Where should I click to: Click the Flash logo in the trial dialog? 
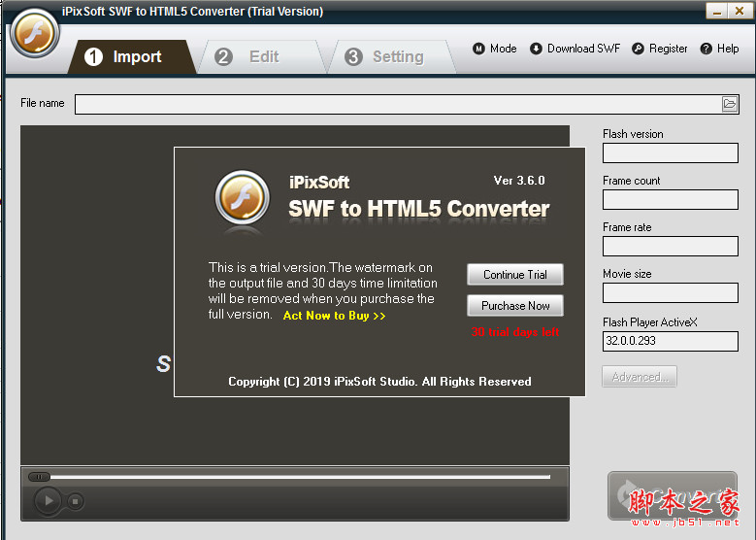(x=242, y=198)
